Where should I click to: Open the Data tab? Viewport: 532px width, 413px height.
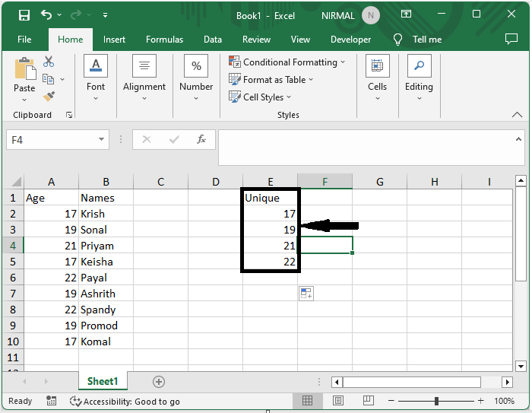[x=213, y=40]
